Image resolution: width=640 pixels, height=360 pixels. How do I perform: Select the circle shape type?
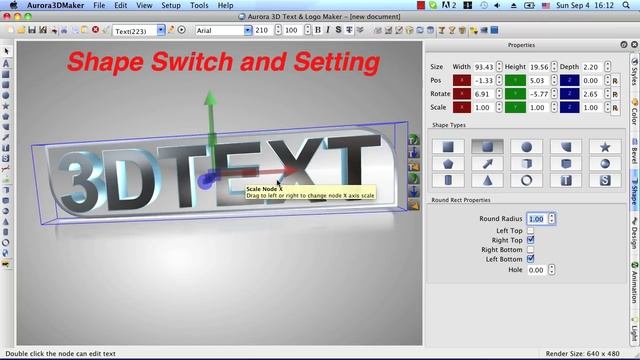(527, 147)
